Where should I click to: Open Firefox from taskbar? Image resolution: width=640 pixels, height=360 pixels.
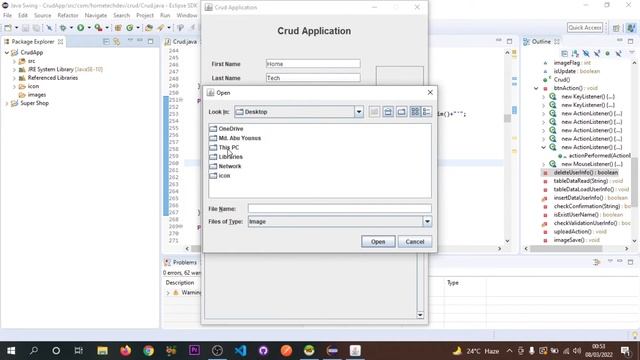pos(125,351)
